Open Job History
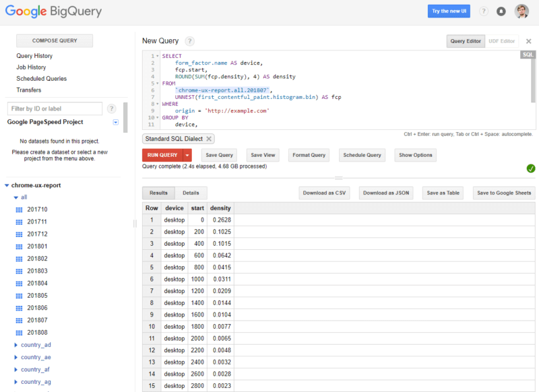The height and width of the screenshot is (392, 539). coord(31,67)
